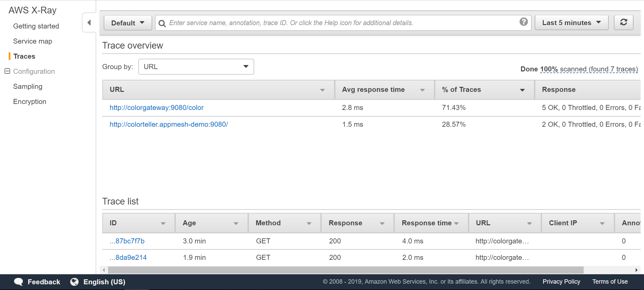The height and width of the screenshot is (290, 644).
Task: Open the Last 5 minutes time range
Action: coord(571,22)
